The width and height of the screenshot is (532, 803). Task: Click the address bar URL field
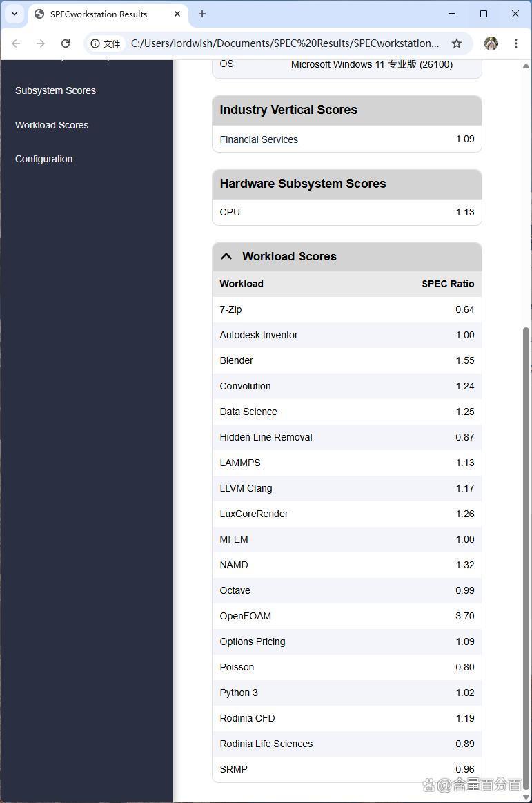tap(284, 43)
